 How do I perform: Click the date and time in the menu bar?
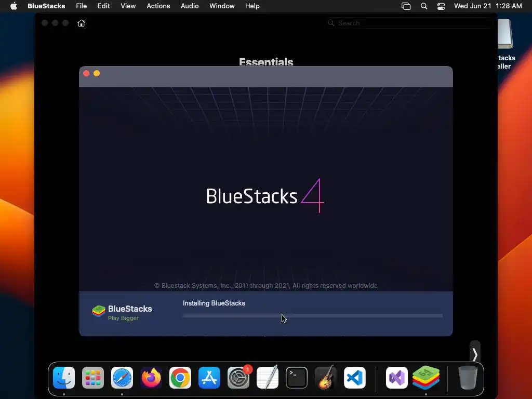click(x=487, y=6)
